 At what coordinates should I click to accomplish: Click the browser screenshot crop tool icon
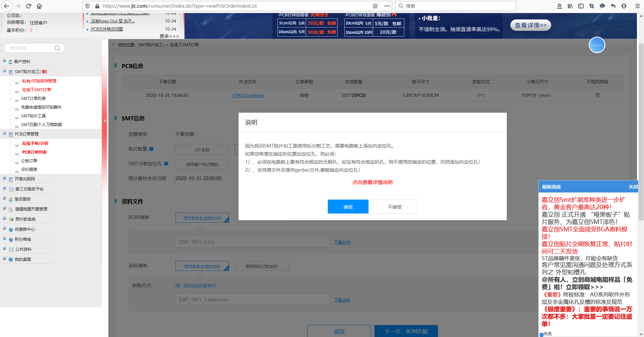pos(592,6)
